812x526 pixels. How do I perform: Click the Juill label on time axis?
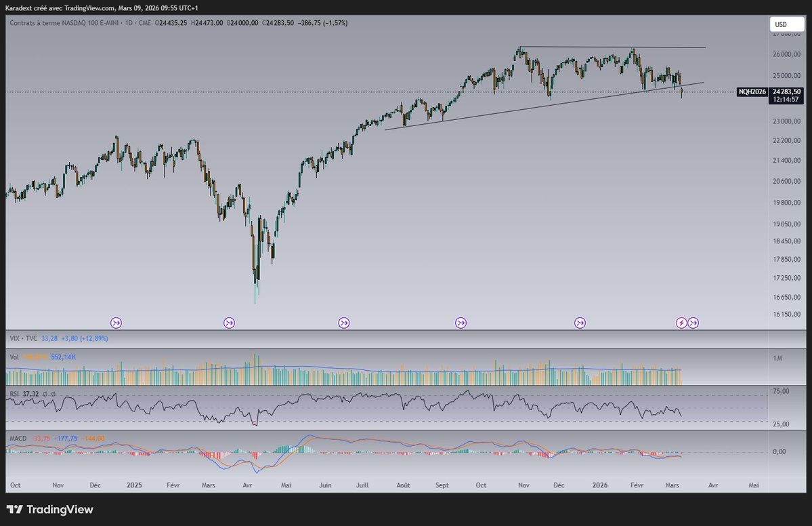pyautogui.click(x=362, y=485)
